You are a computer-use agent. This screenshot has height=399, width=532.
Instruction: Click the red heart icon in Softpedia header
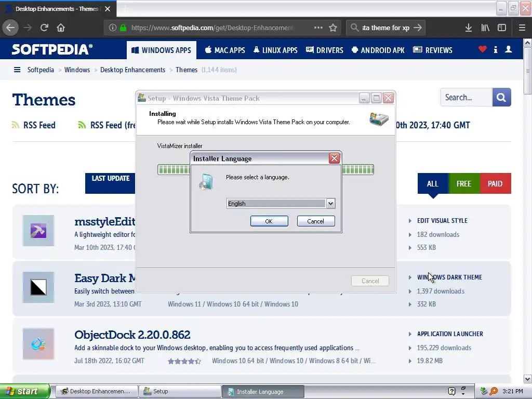(x=483, y=49)
